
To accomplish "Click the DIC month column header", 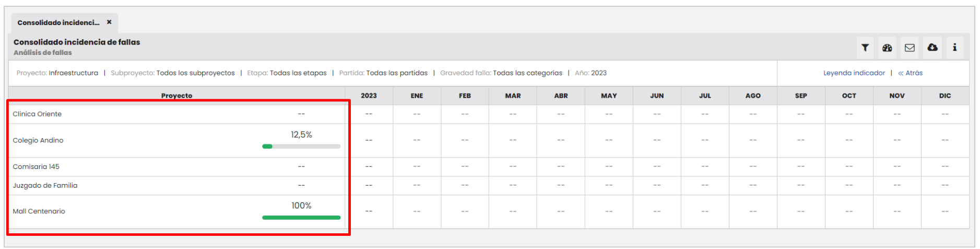I will point(944,96).
